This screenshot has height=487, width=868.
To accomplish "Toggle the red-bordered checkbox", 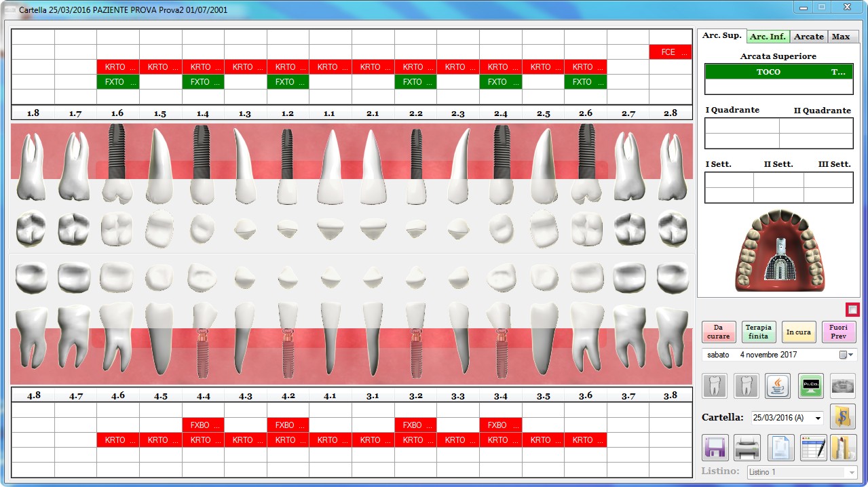I will (852, 309).
